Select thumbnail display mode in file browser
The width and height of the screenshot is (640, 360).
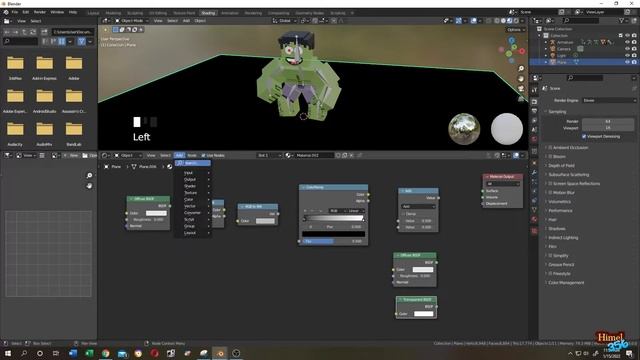(x=62, y=41)
